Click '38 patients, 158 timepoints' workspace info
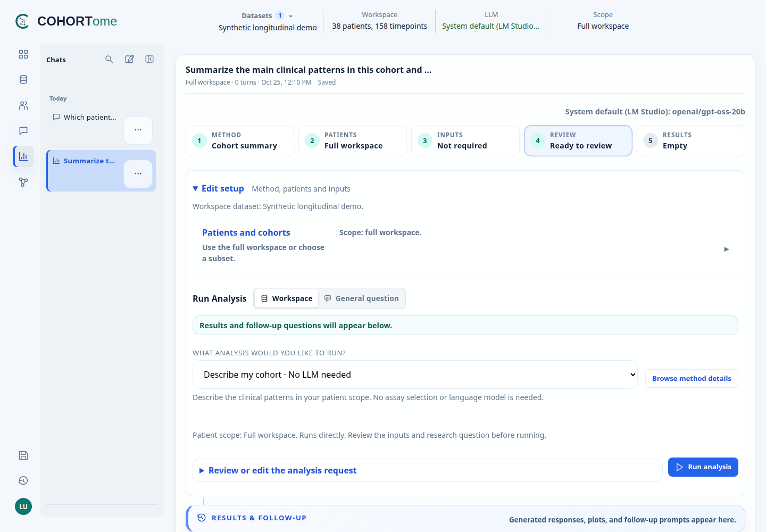The height and width of the screenshot is (532, 766). [x=380, y=26]
